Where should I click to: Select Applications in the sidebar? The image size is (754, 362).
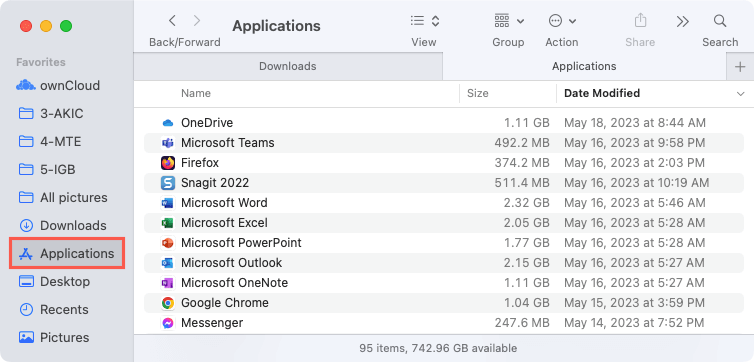67,253
